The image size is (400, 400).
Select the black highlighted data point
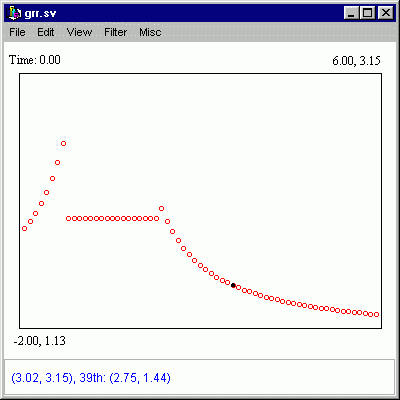(x=233, y=285)
